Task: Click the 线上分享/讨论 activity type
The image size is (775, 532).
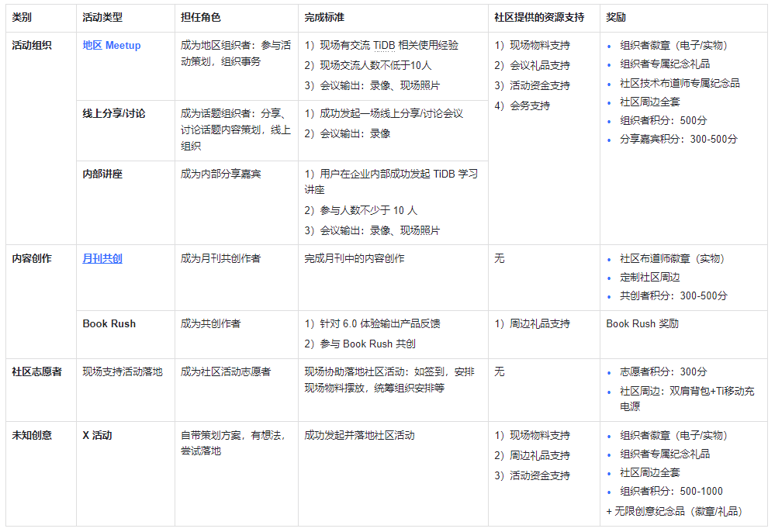Action: coord(114,113)
